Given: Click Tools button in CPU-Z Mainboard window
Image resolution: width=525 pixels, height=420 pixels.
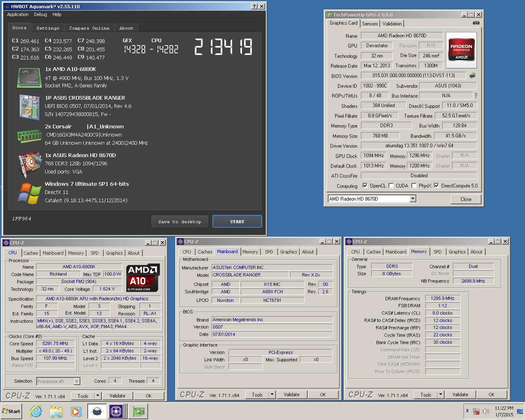Looking at the screenshot, I should 257,395.
